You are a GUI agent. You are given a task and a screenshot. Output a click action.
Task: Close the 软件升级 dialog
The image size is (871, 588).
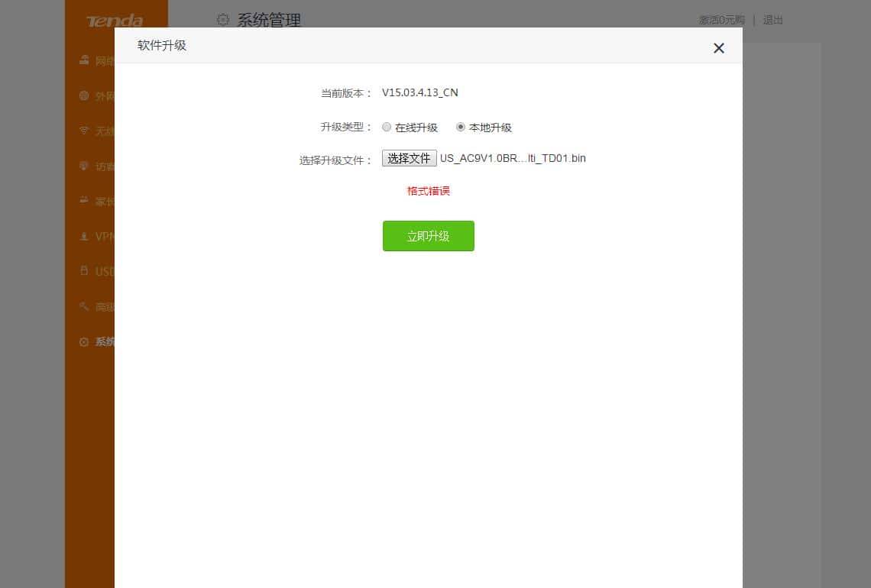click(x=718, y=47)
